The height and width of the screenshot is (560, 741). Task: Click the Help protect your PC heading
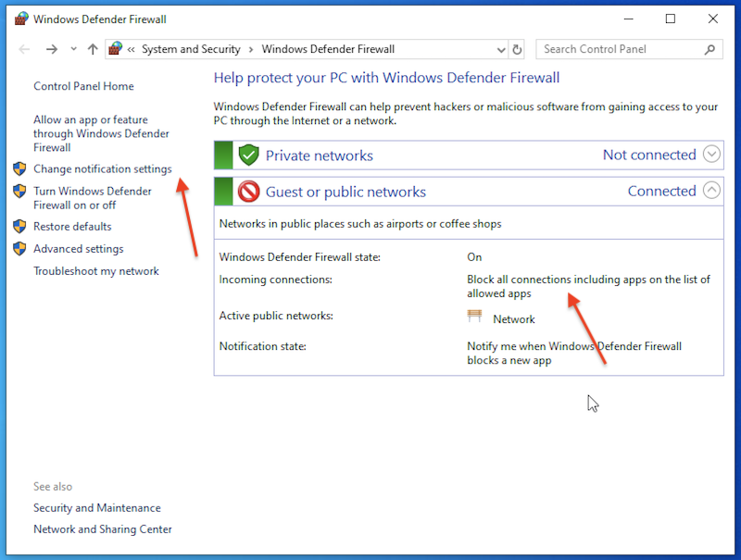pos(386,78)
